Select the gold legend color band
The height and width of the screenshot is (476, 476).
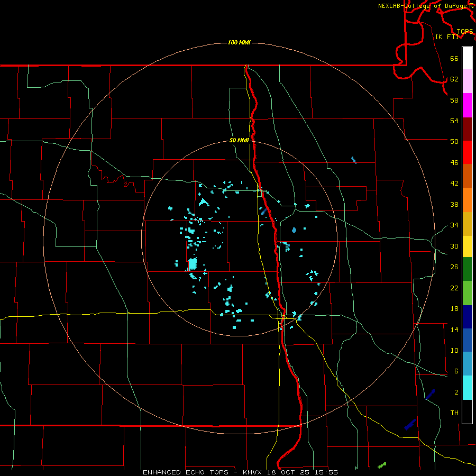[467, 224]
